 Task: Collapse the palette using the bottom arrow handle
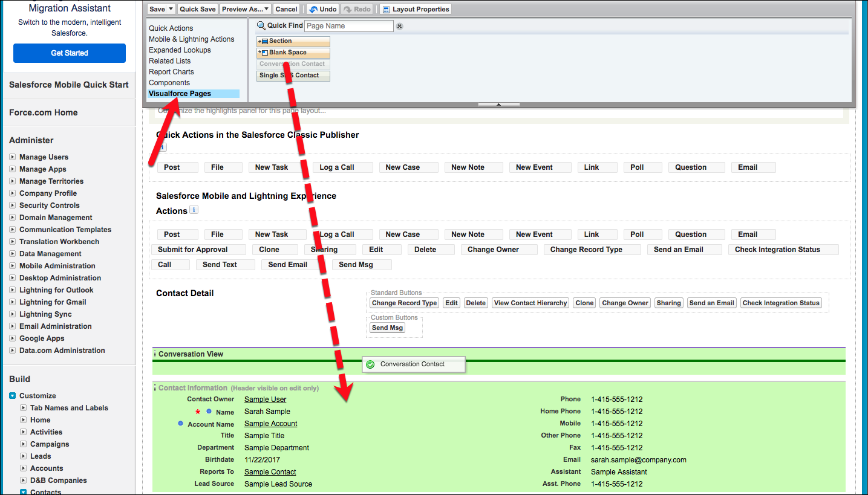coord(498,105)
